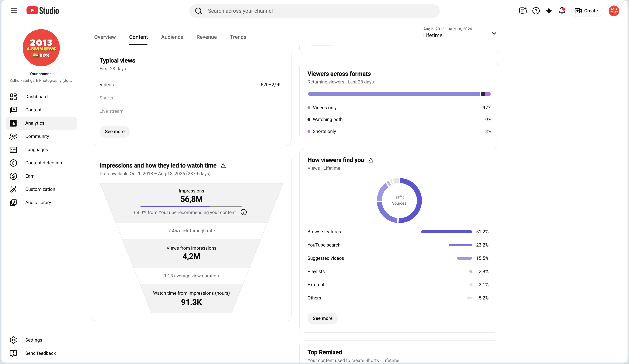
Task: Switch to the Revenue tab
Action: point(206,37)
